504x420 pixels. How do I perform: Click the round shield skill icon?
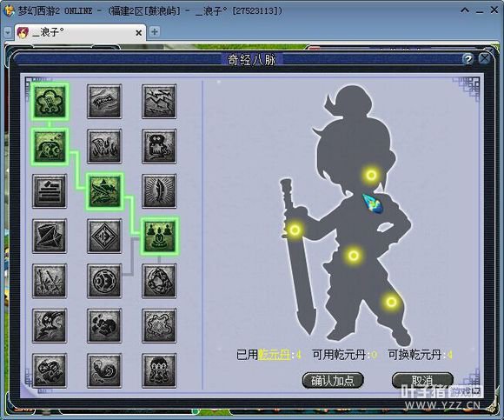[x=104, y=281]
